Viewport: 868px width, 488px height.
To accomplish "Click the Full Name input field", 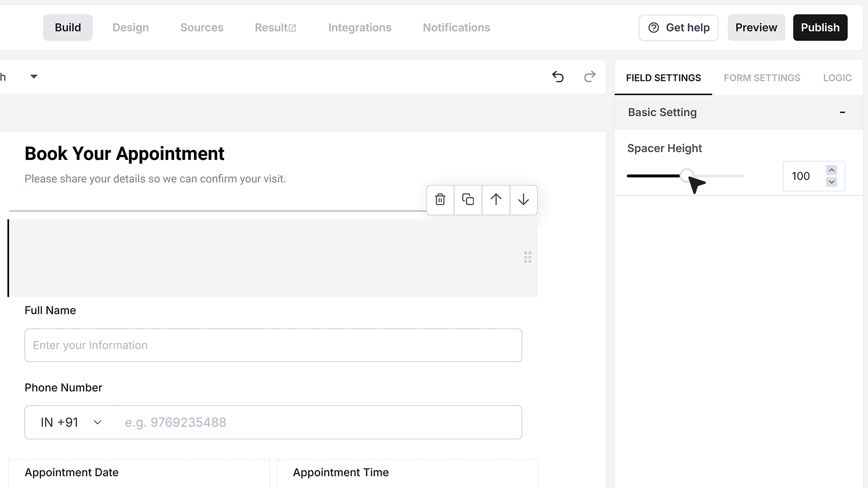I will coord(273,345).
